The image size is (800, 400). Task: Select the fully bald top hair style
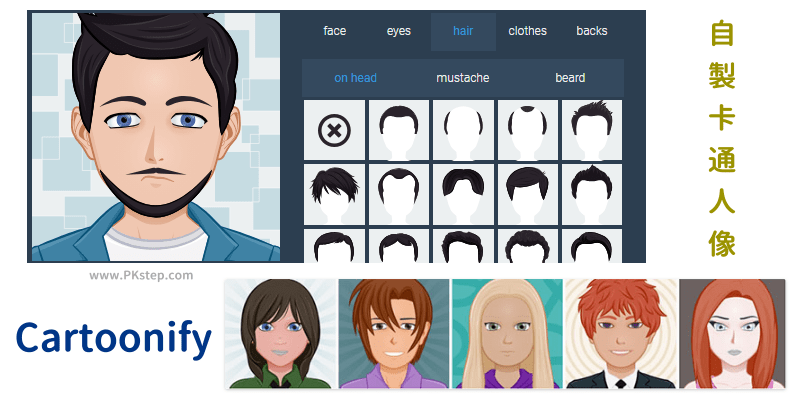(x=463, y=130)
